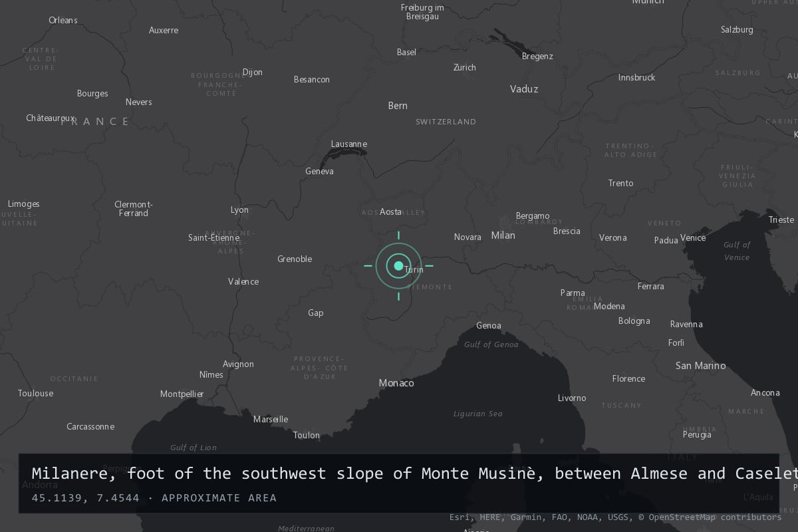This screenshot has height=532, width=798.
Task: Click the Bern city label
Action: point(398,106)
